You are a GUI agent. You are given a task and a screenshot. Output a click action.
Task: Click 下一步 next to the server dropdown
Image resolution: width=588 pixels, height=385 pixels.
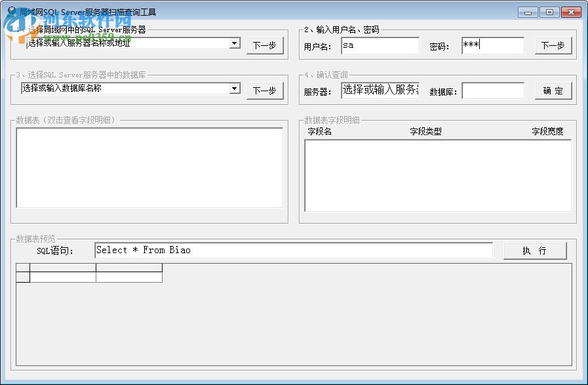[x=265, y=45]
